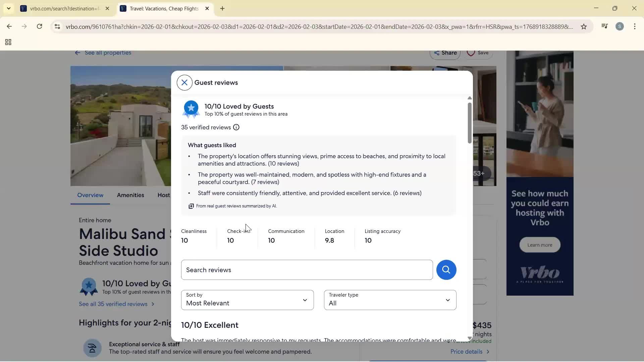
Task: Open the Traveler type All dropdown
Action: click(390, 300)
